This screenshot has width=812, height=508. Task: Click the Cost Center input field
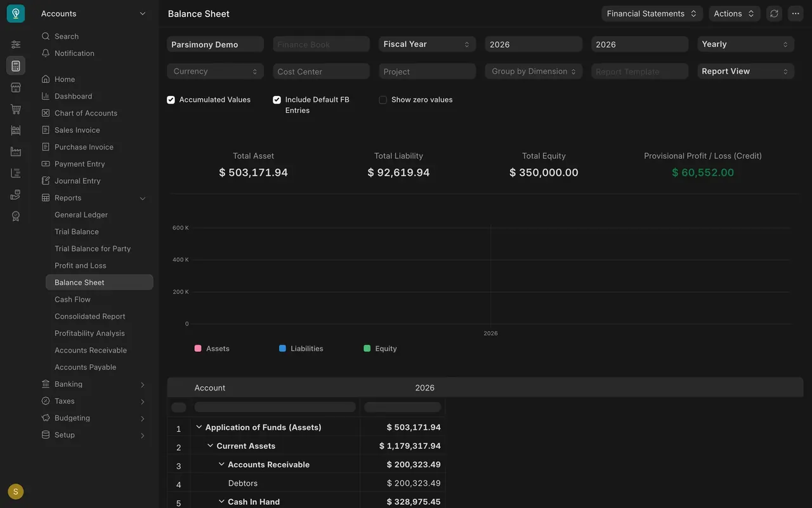pos(321,71)
